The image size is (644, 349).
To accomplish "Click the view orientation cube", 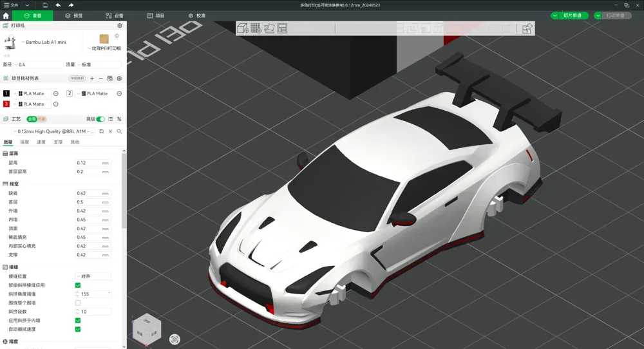I will (147, 330).
